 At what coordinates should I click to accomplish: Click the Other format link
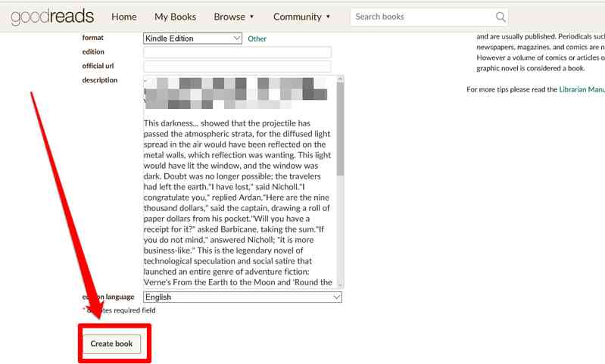pyautogui.click(x=257, y=39)
